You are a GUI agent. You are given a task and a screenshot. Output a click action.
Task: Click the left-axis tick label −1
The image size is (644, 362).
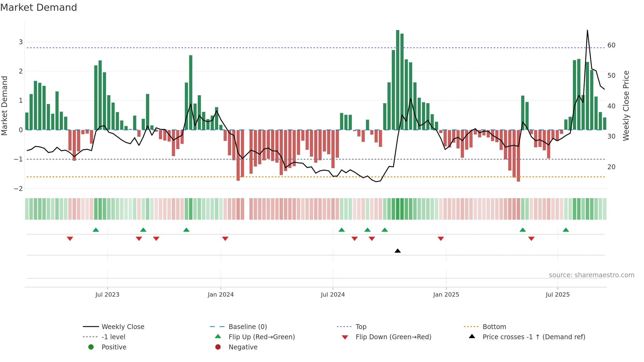click(18, 159)
